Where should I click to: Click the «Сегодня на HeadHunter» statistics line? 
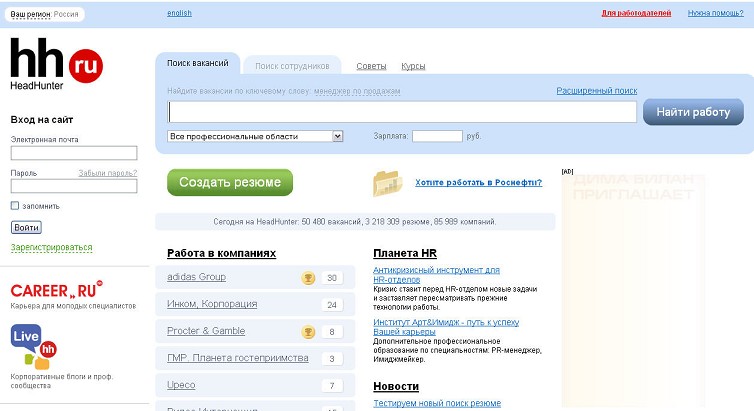355,222
